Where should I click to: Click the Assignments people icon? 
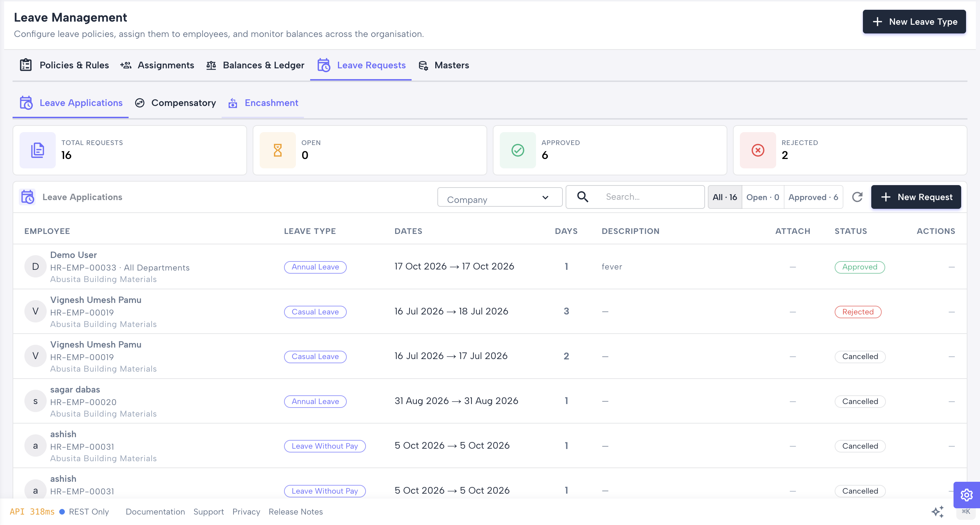click(x=125, y=65)
